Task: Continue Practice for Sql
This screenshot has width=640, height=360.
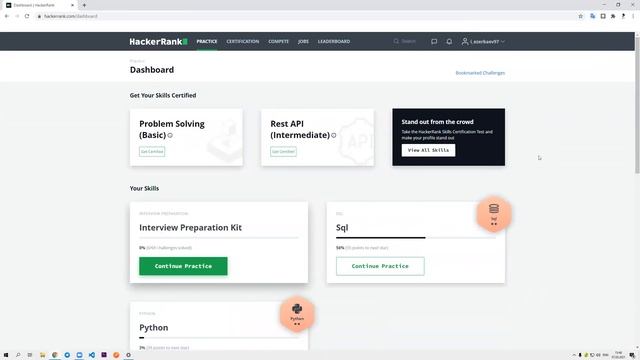Action: [x=380, y=266]
